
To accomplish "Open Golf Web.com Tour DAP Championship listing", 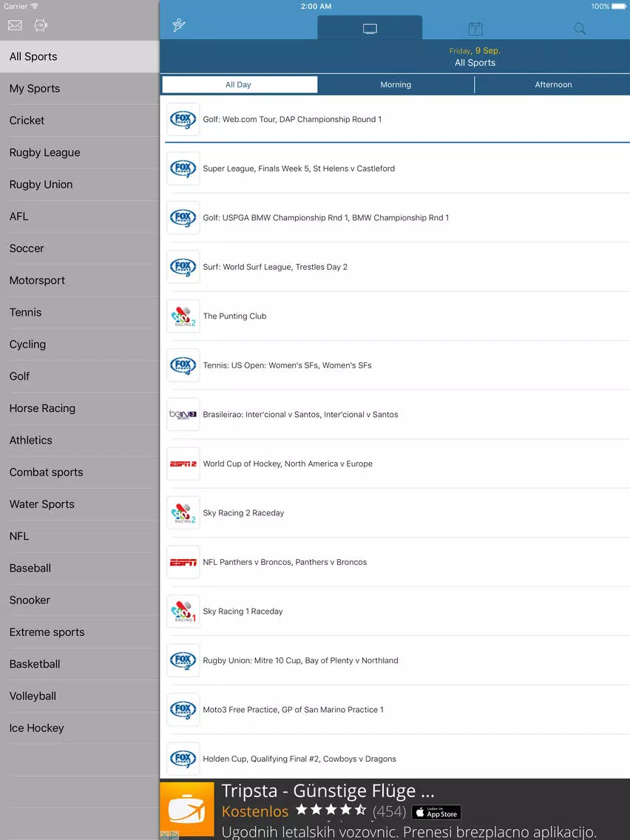I will pos(395,120).
